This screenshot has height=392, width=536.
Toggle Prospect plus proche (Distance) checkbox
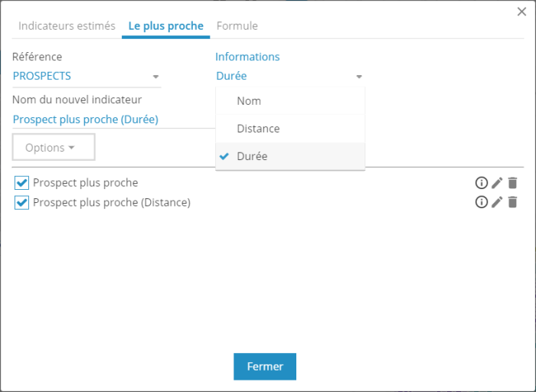[21, 203]
